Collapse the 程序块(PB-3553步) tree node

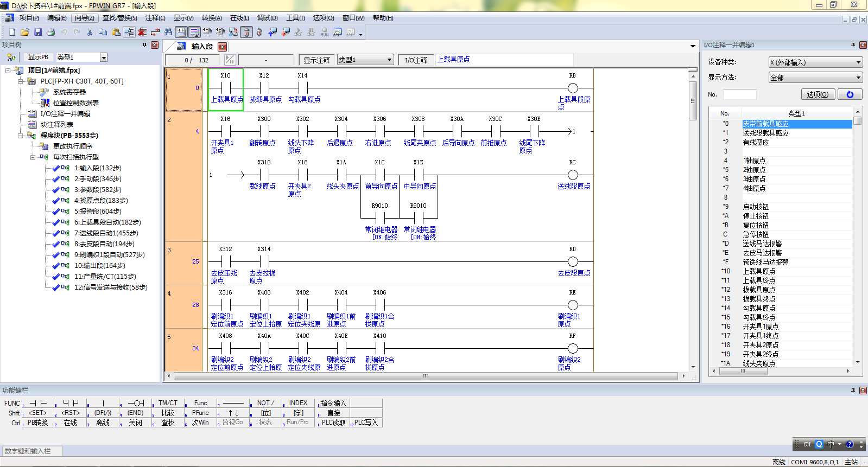point(21,136)
